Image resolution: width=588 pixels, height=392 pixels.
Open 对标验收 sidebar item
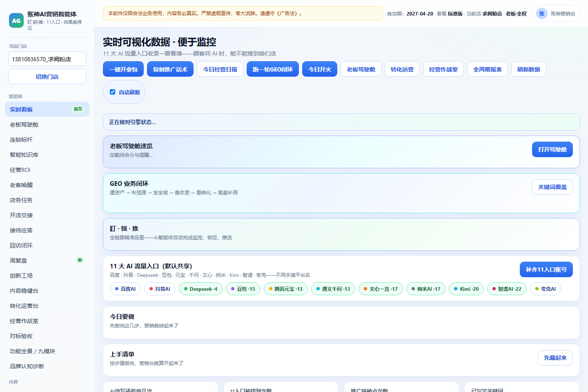pyautogui.click(x=47, y=336)
